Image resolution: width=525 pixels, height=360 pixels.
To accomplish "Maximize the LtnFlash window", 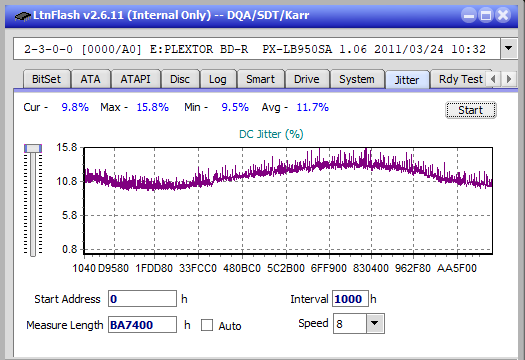I will pyautogui.click(x=486, y=15).
